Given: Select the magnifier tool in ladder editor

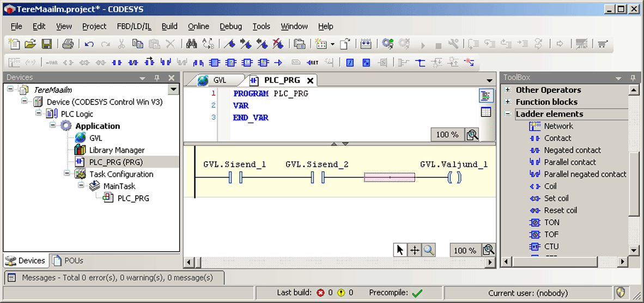Looking at the screenshot, I should (x=429, y=250).
